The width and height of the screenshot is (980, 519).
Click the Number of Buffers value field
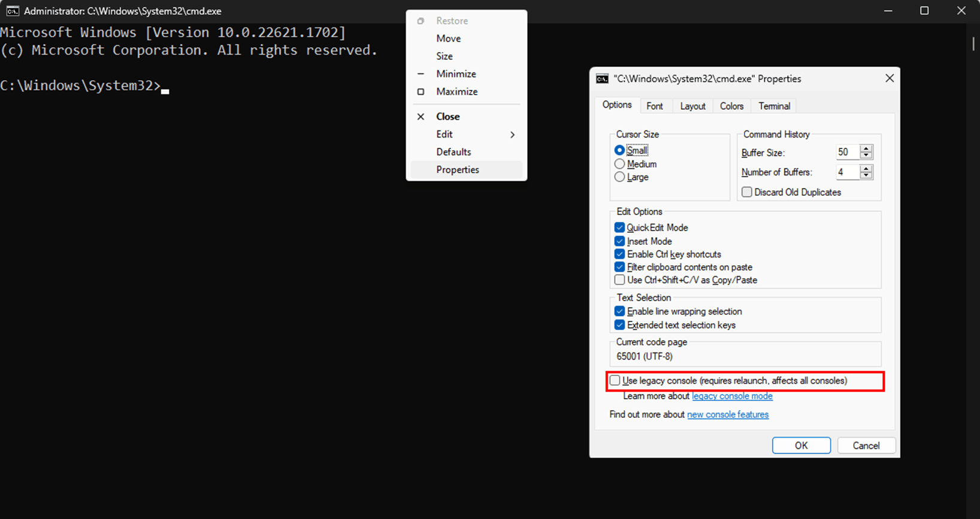(848, 172)
